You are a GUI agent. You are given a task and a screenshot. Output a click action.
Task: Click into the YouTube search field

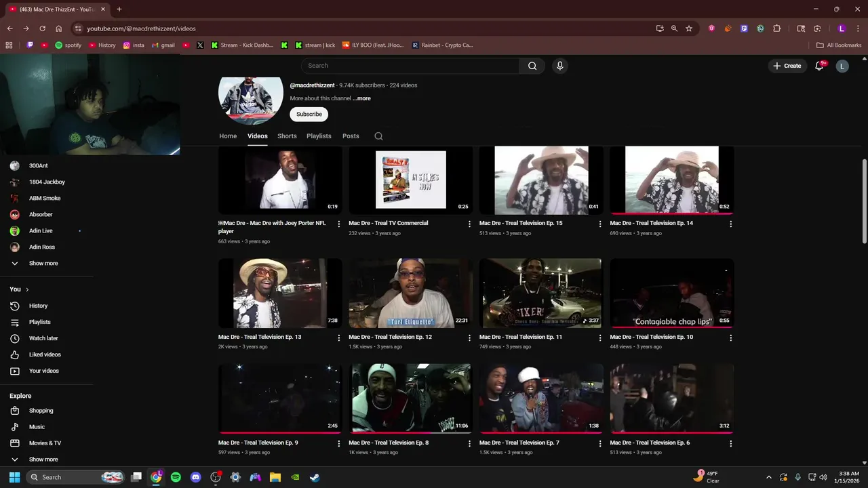[411, 66]
